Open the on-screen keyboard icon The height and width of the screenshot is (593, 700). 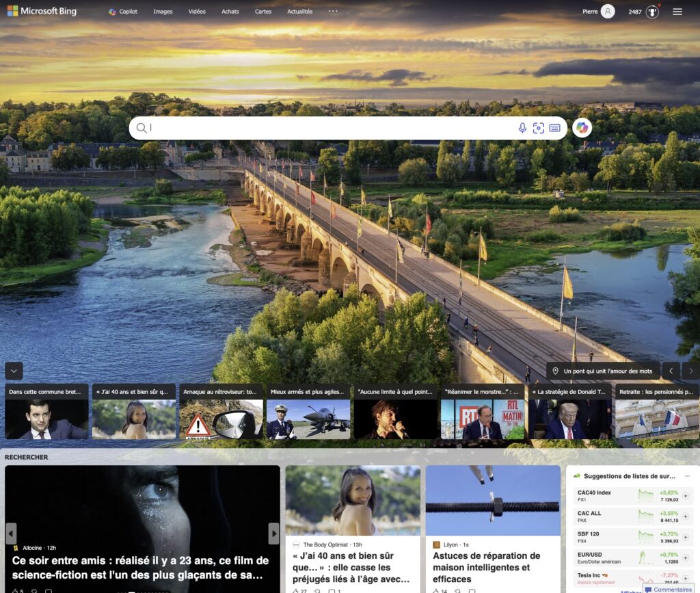click(554, 128)
